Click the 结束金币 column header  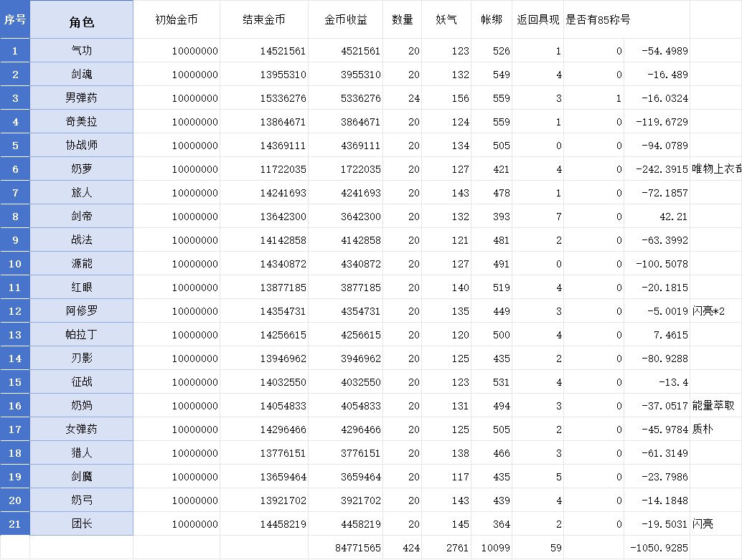pos(264,19)
